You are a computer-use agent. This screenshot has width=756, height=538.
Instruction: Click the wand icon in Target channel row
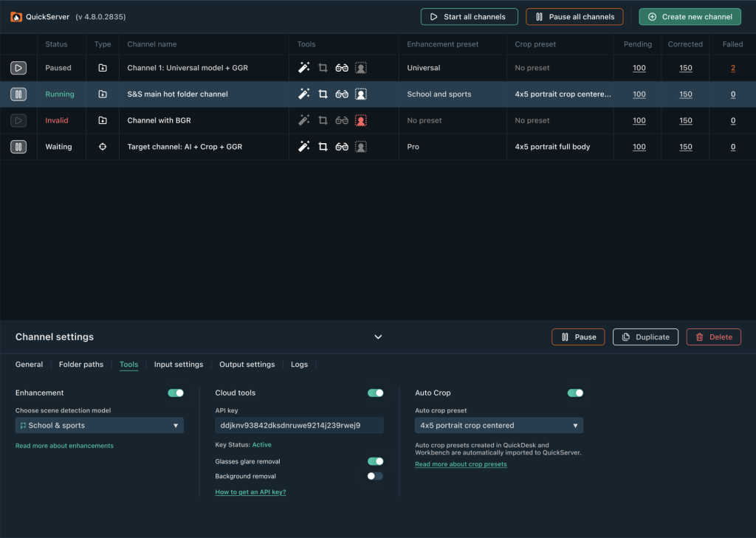pos(303,146)
